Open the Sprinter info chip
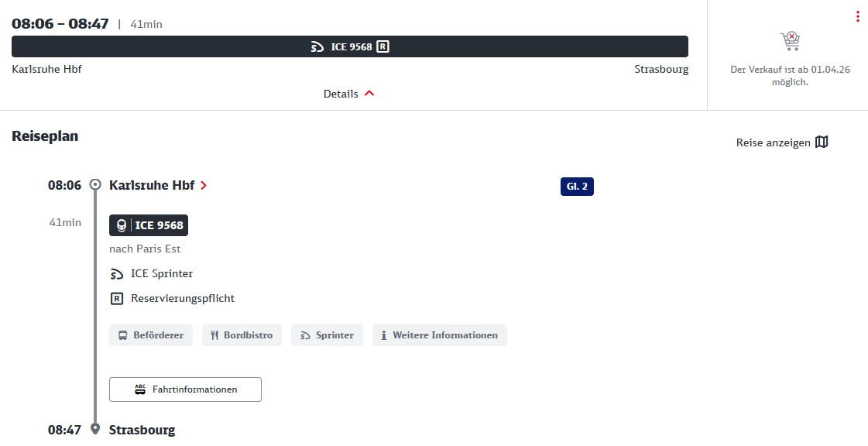Viewport: 868px width, 446px height. [327, 335]
